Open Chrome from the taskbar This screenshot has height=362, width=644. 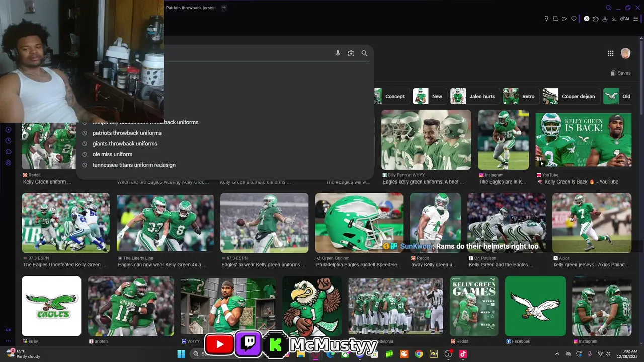point(419,354)
